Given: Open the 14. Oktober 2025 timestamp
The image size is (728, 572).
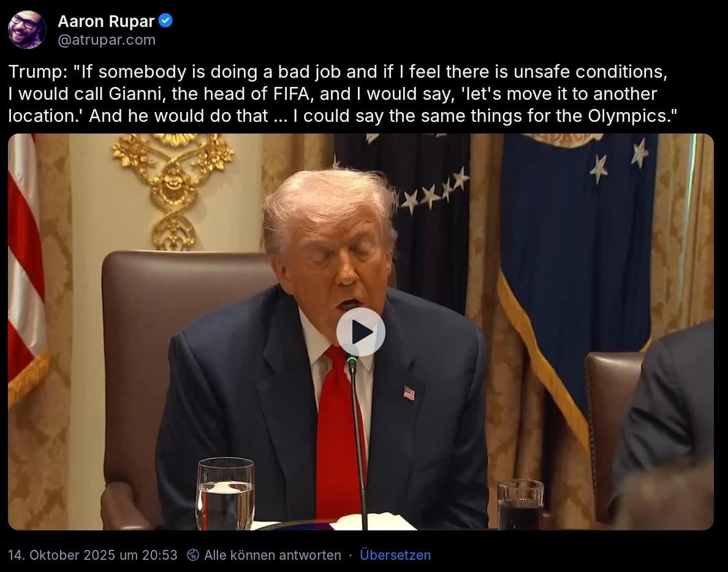Looking at the screenshot, I should [93, 555].
